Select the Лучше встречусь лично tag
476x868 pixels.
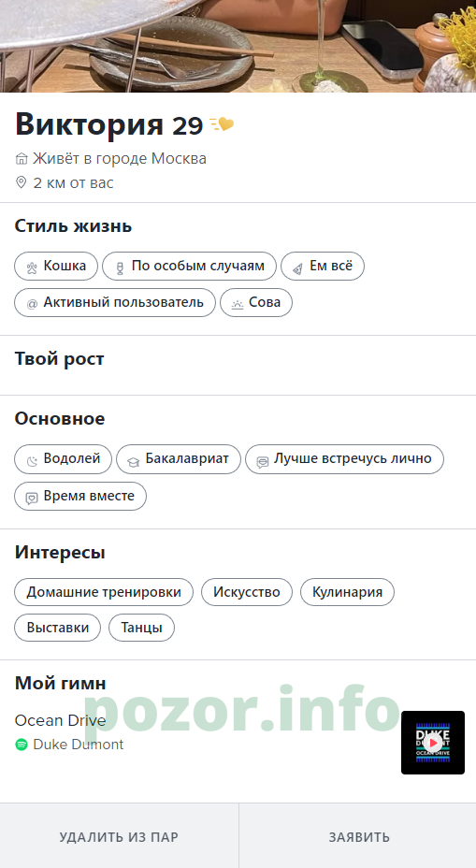pos(344,459)
